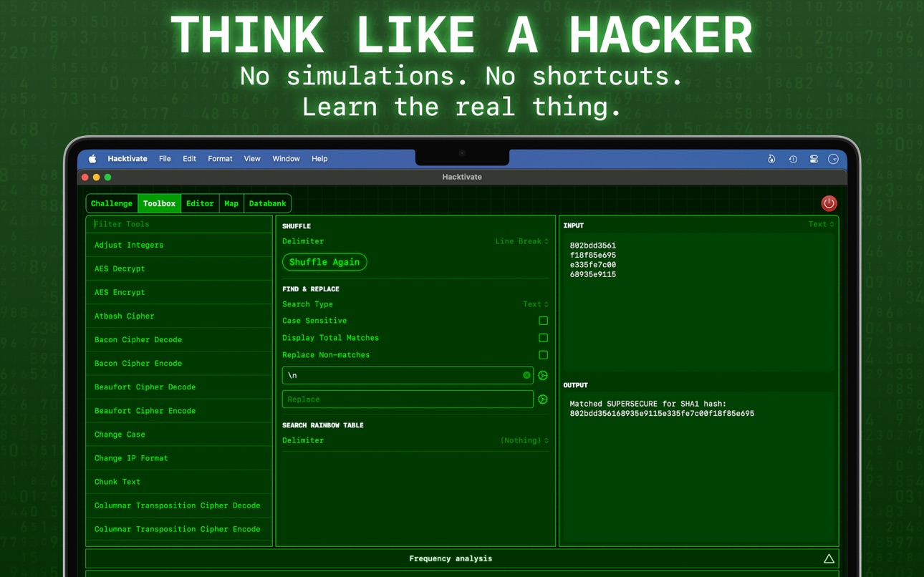Open the Help menu
This screenshot has height=577, width=924.
tap(319, 159)
